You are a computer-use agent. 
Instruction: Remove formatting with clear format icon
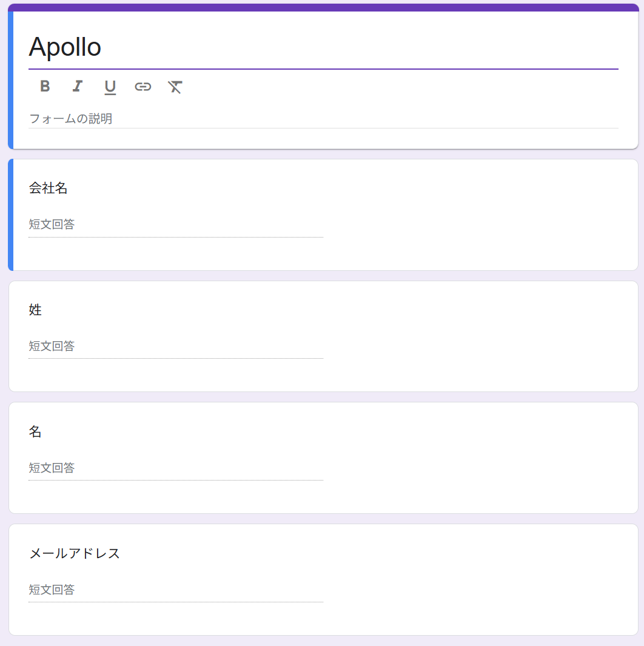pos(175,87)
